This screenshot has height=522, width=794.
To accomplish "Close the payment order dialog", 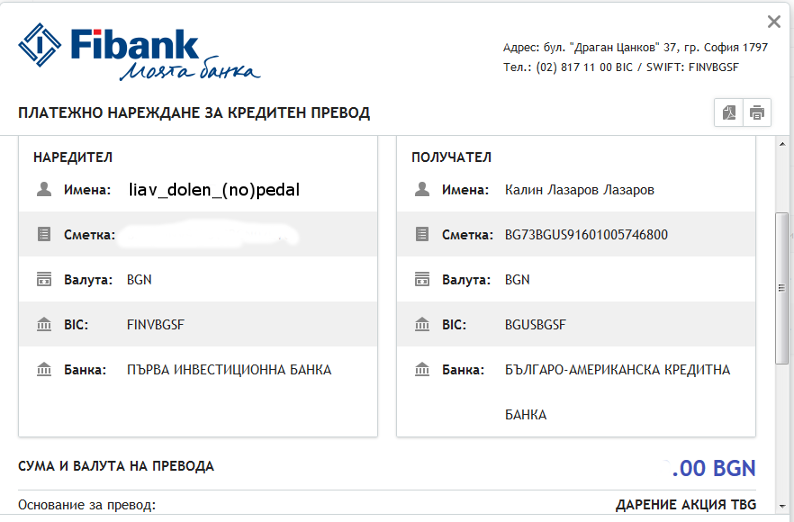I will pyautogui.click(x=773, y=21).
